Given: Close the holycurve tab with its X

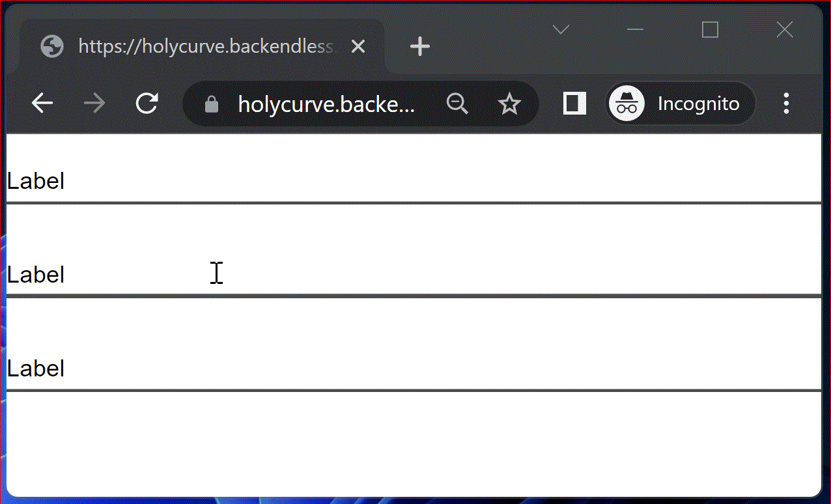Looking at the screenshot, I should [358, 46].
